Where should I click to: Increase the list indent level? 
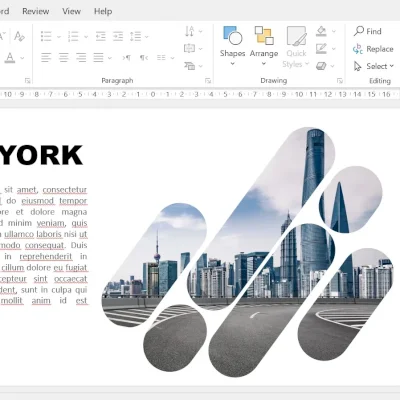click(x=118, y=36)
